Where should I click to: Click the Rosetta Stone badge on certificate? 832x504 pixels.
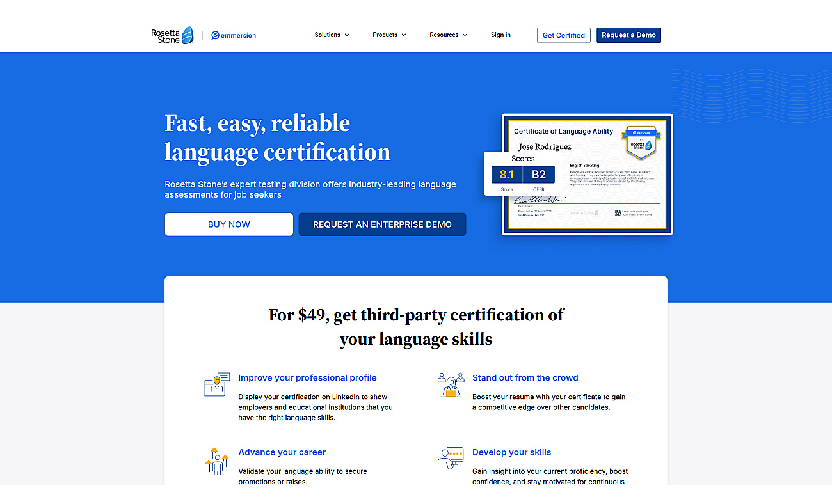pos(640,142)
